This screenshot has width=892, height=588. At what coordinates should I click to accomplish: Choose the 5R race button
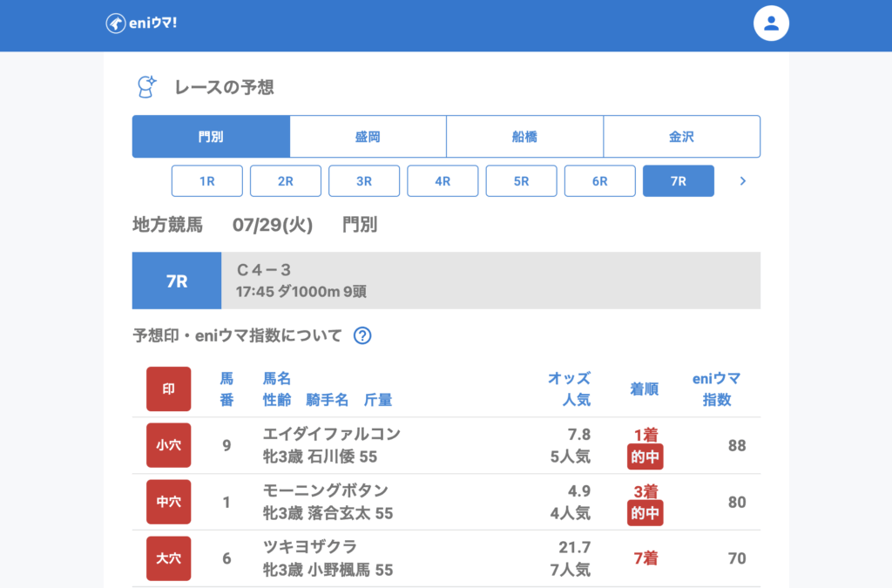pyautogui.click(x=521, y=181)
